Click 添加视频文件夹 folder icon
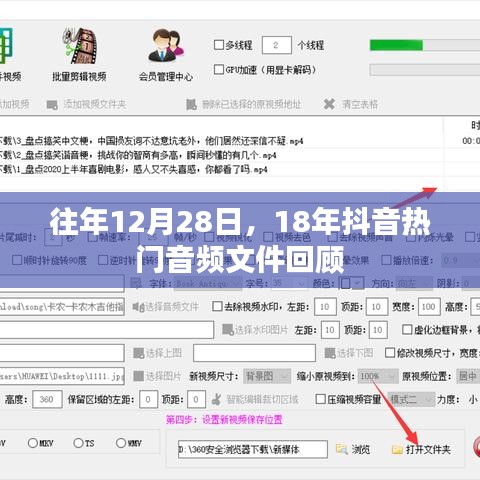Viewport: 480px width, 480px height. [x=52, y=105]
